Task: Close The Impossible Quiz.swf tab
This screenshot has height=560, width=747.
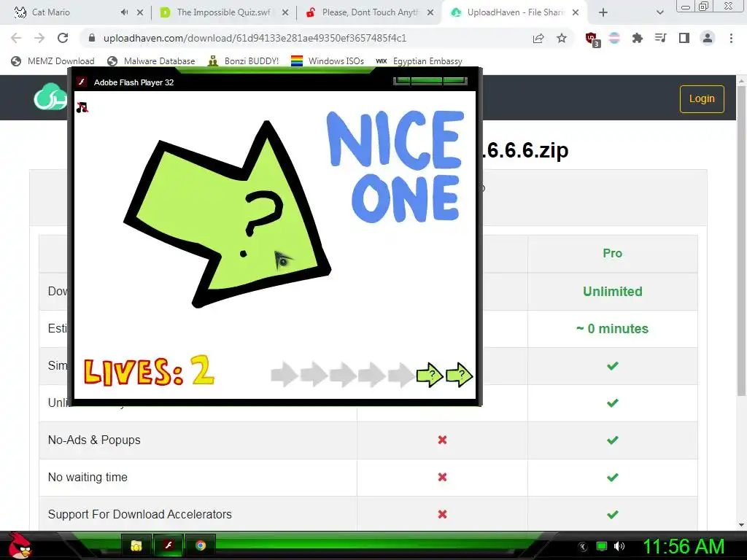Action: (285, 12)
